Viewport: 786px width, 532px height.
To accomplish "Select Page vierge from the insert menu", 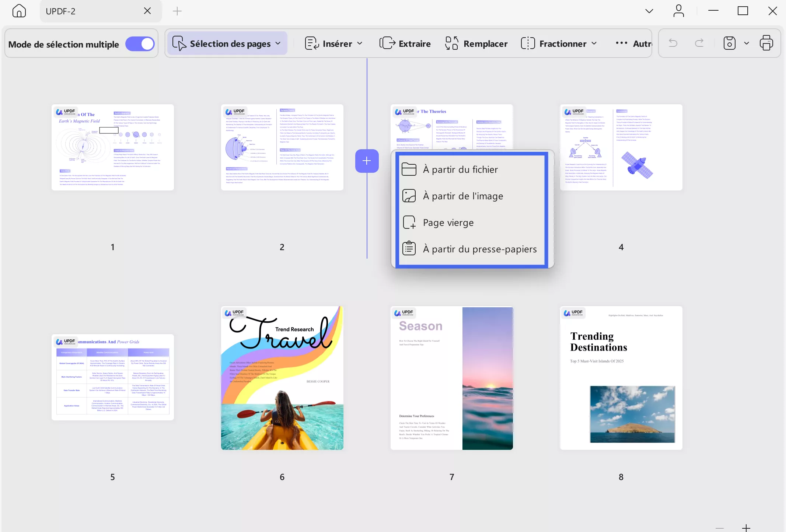I will pyautogui.click(x=448, y=222).
